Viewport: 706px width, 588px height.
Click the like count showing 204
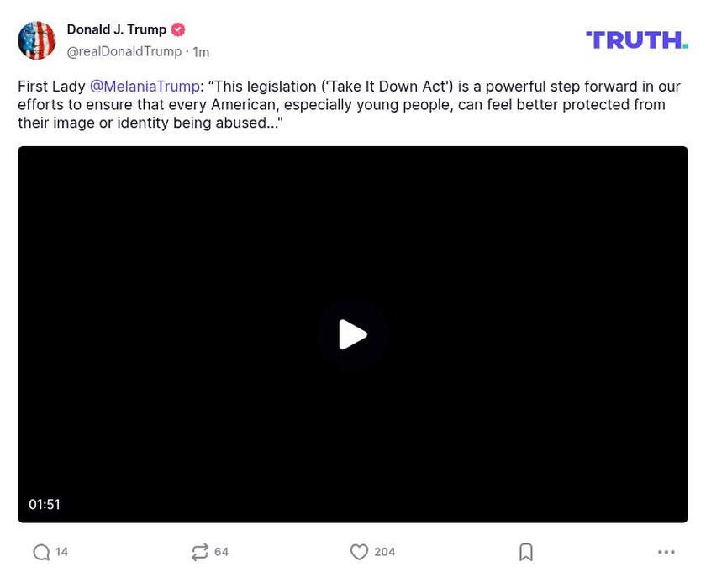click(x=384, y=552)
